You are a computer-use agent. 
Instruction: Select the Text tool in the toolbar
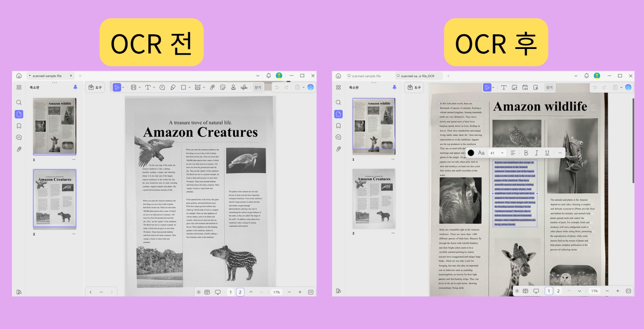point(148,87)
